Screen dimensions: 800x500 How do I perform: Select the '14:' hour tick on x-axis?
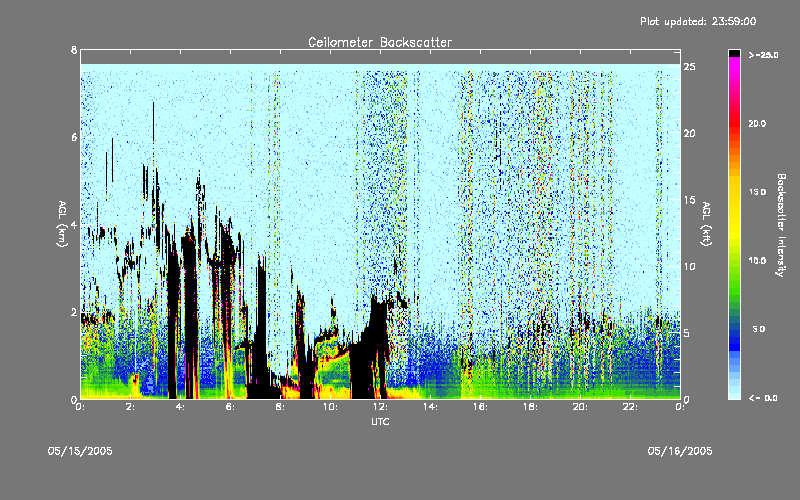coord(430,407)
